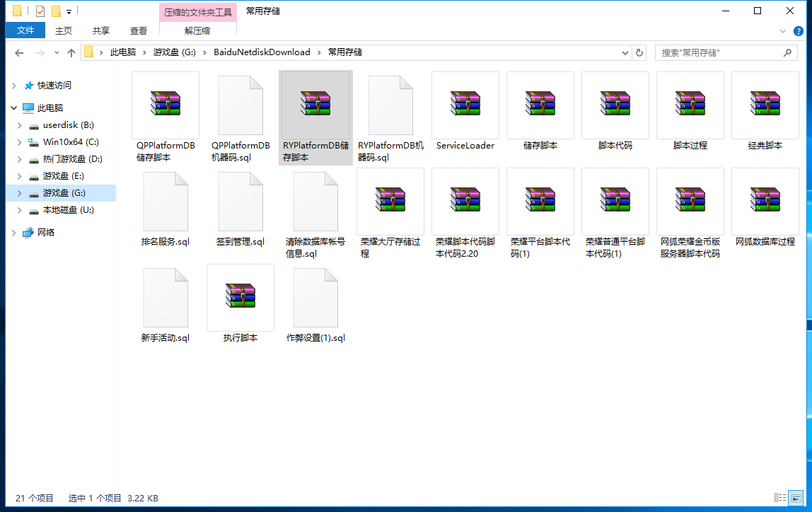Switch to the 解压缩 ribbon tab
Screen dimensions: 812x512
(197, 31)
